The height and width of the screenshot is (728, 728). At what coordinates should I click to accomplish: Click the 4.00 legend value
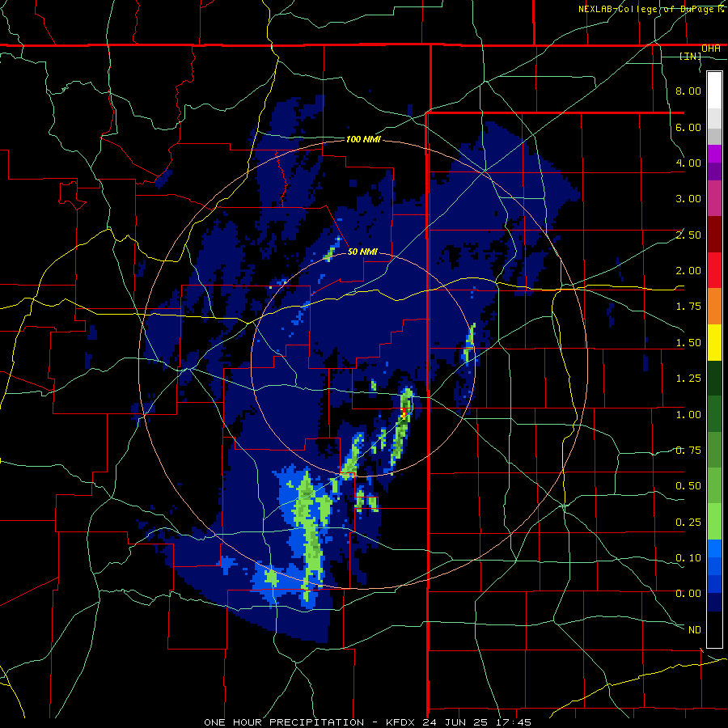(x=688, y=163)
